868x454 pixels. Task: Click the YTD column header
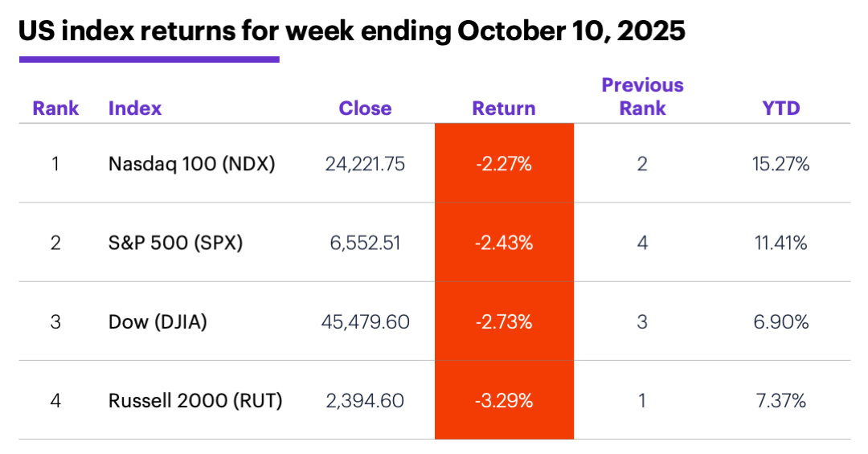(x=781, y=108)
